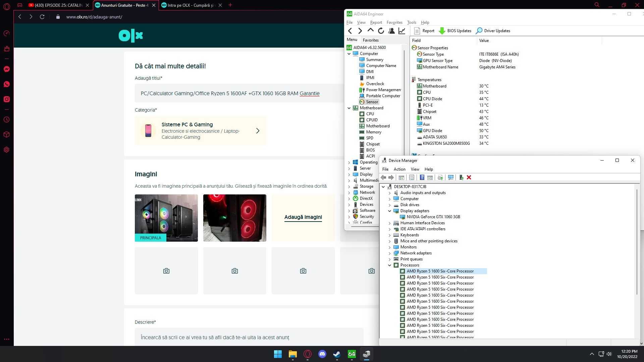Click the PRINCIPALA main image thumbnail
644x362 pixels.
(166, 218)
